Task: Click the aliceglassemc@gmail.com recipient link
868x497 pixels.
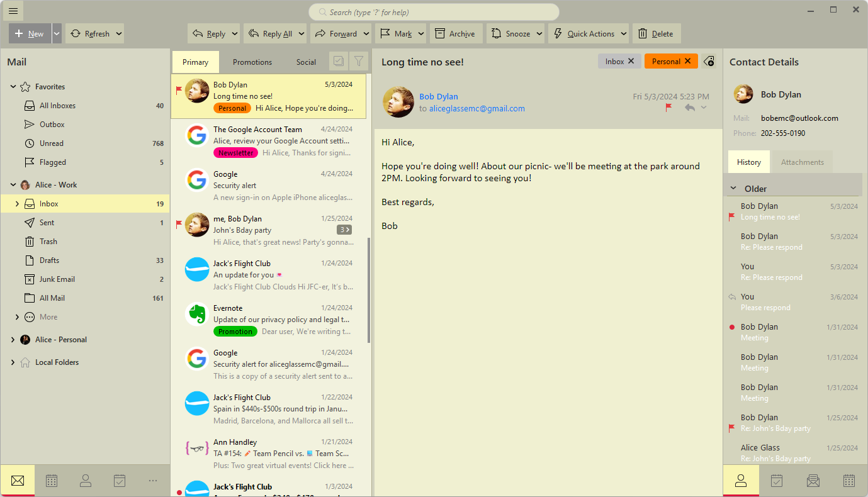Action: pos(476,108)
